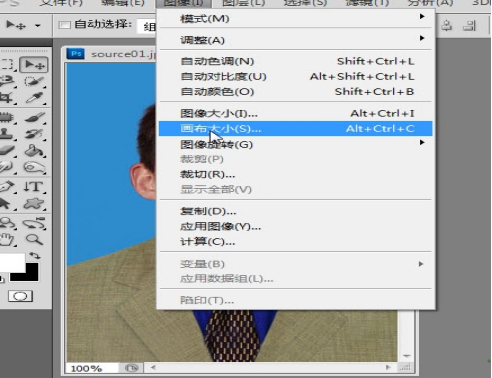This screenshot has height=378, width=492.
Task: Open the Move tool preset picker arrow
Action: click(38, 25)
